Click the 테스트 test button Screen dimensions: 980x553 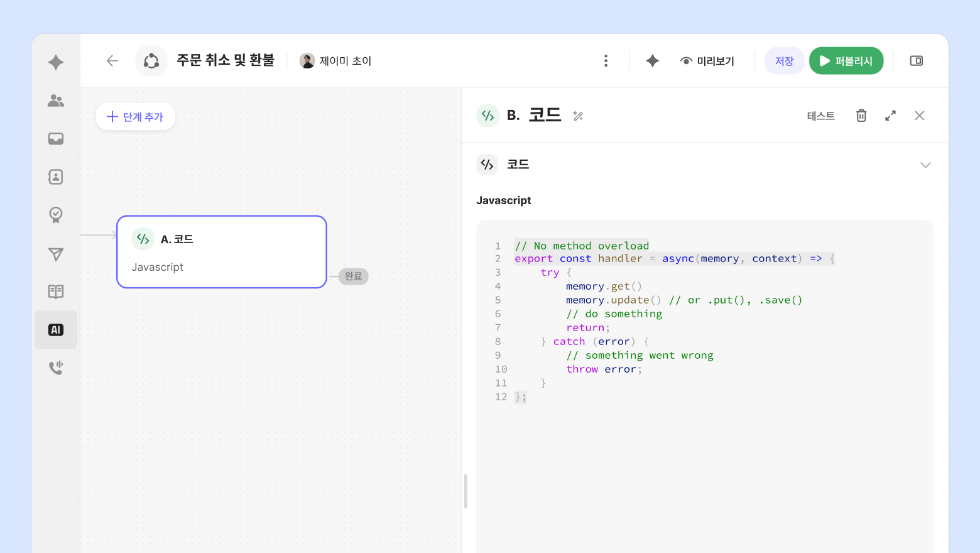tap(820, 116)
